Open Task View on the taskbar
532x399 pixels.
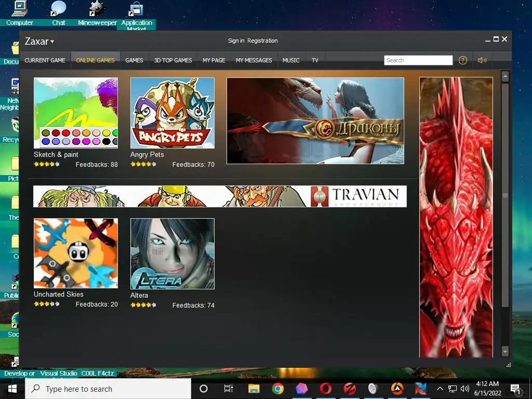pos(229,389)
